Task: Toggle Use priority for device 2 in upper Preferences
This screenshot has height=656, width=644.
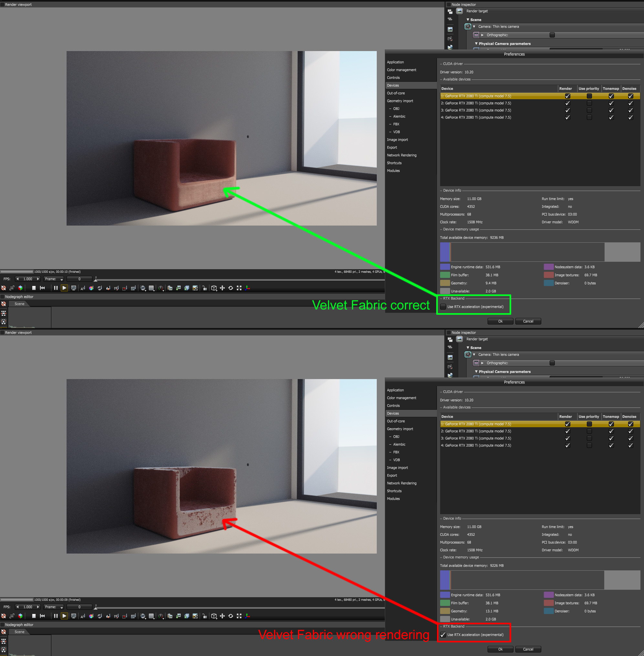Action: tap(589, 103)
